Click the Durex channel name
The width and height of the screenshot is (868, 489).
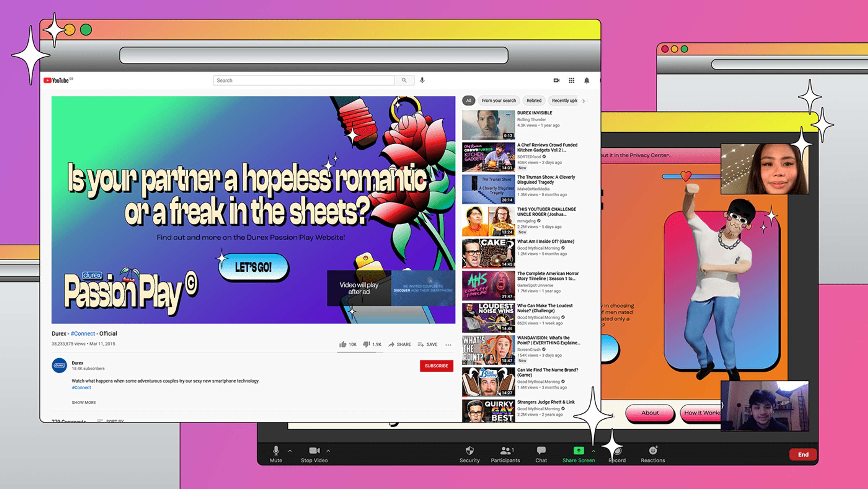coord(78,363)
